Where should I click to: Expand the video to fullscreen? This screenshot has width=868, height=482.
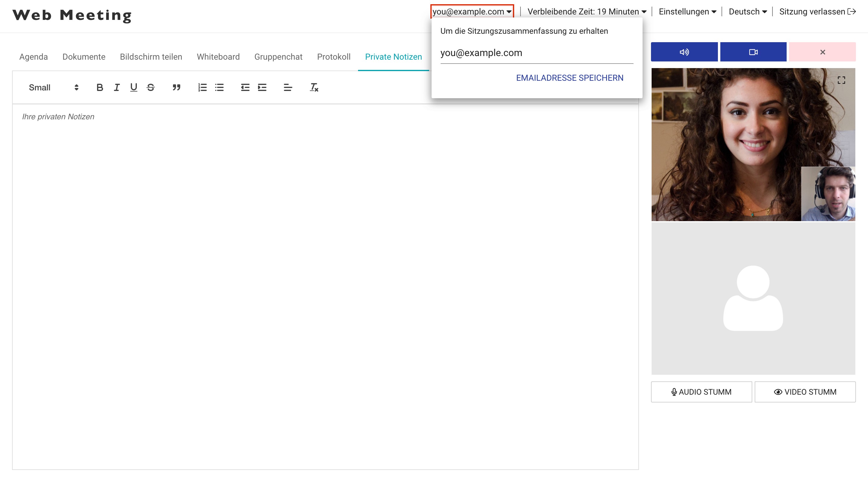(841, 80)
